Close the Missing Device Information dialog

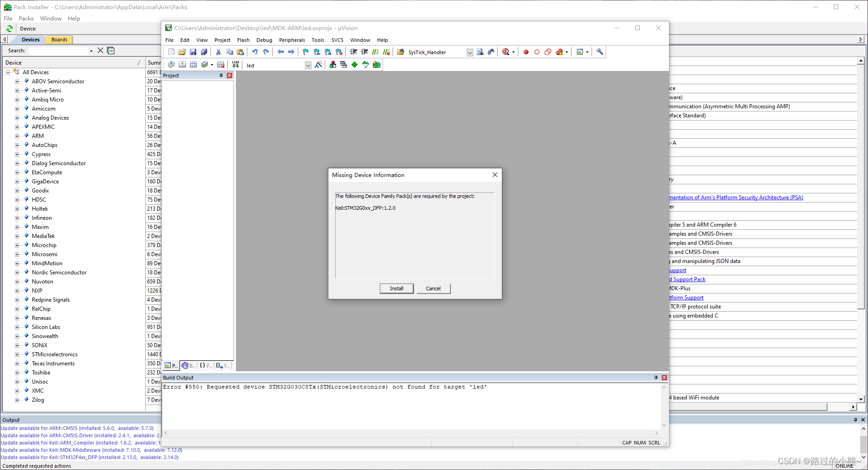coord(495,175)
